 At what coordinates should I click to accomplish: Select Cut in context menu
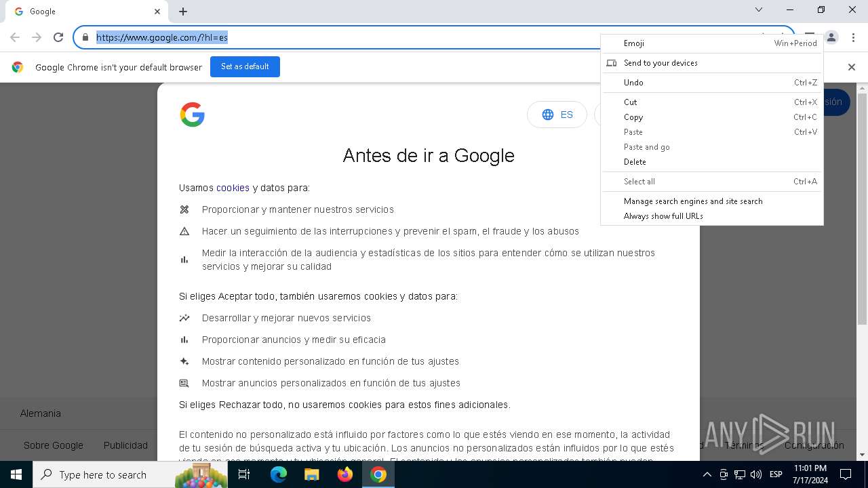click(712, 102)
